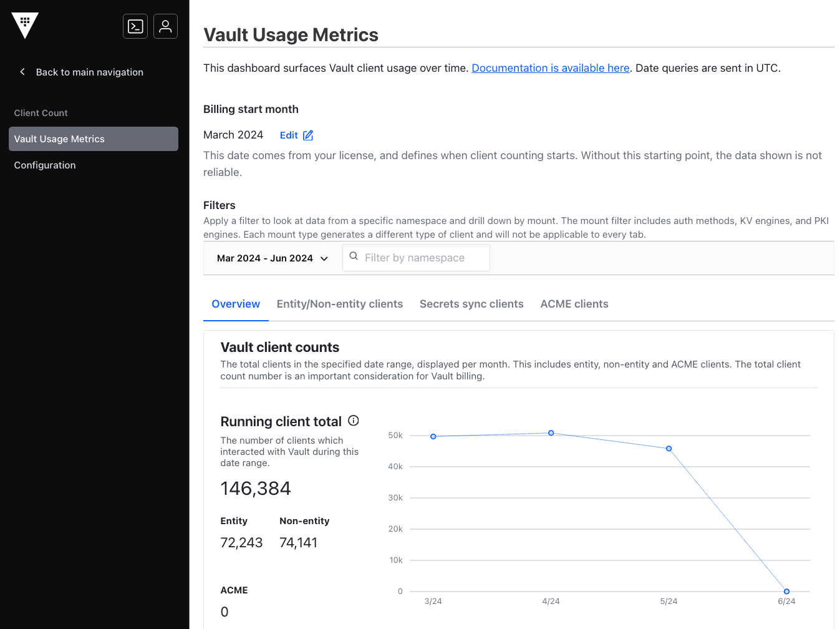Click the back chevron arrow icon
This screenshot has height=629, width=840.
[x=22, y=72]
